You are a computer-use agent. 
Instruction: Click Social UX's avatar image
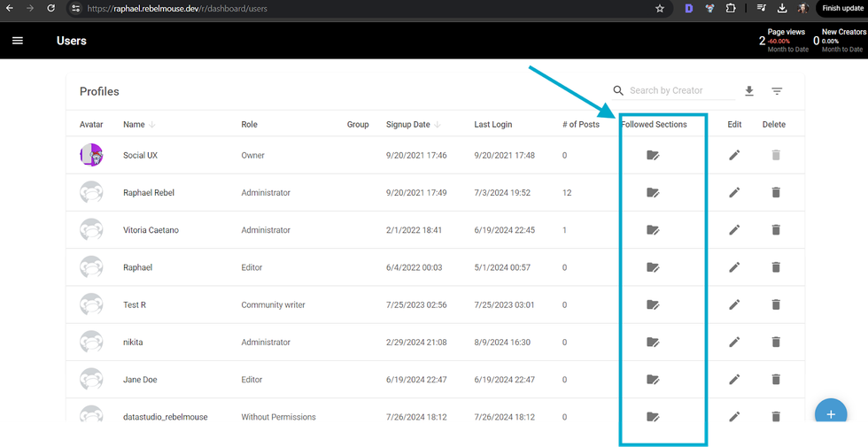91,155
